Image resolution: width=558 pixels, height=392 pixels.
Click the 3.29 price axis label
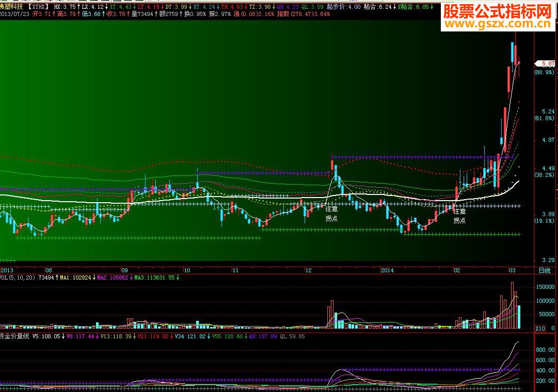coord(548,260)
